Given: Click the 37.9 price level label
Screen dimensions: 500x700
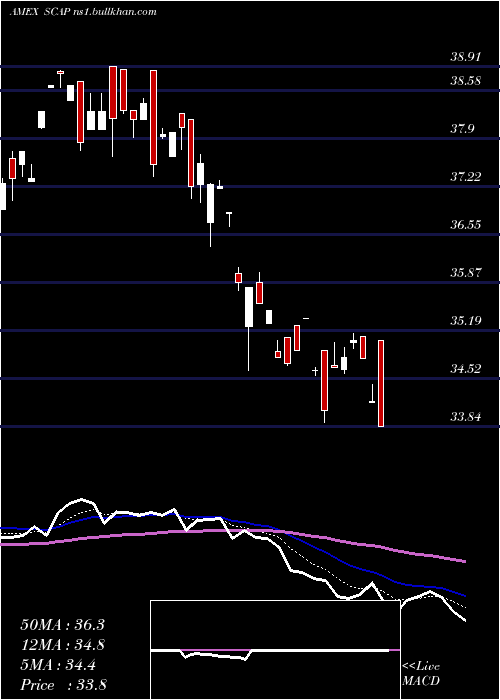Looking at the screenshot, I should pos(462,129).
